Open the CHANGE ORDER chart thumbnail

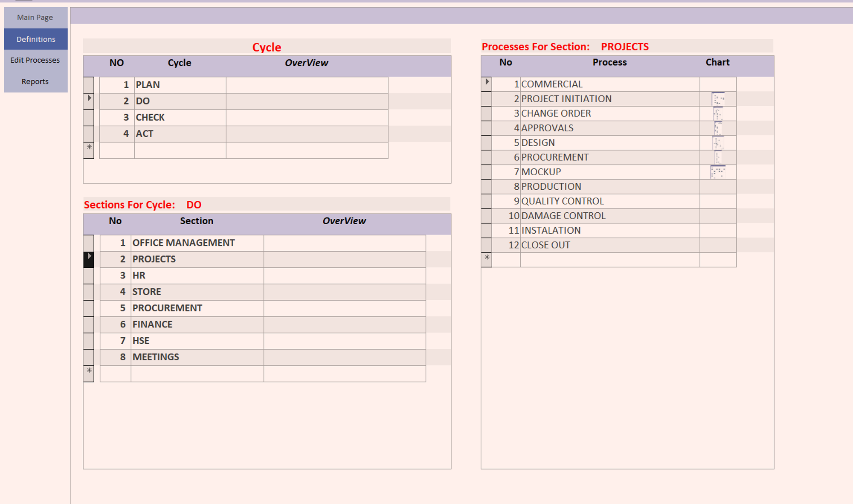click(x=718, y=114)
